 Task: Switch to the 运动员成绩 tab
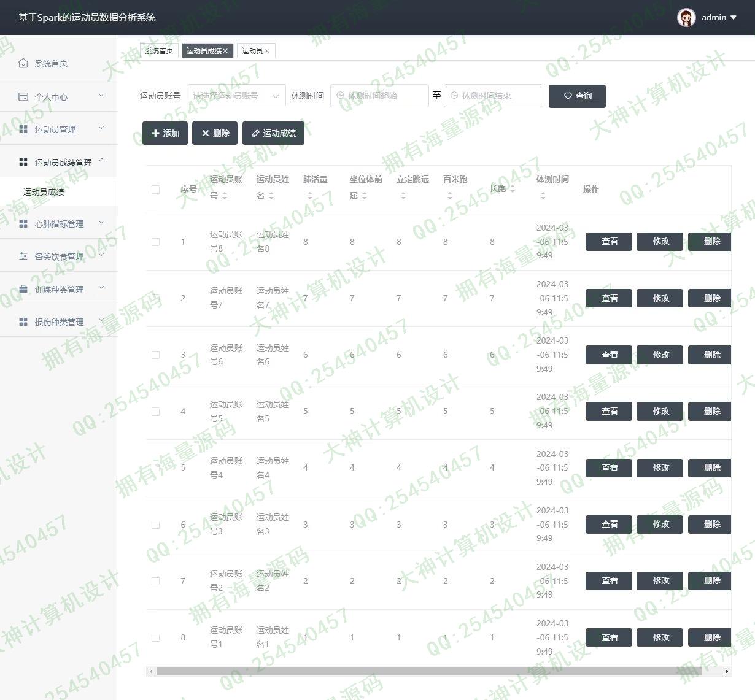pos(206,51)
